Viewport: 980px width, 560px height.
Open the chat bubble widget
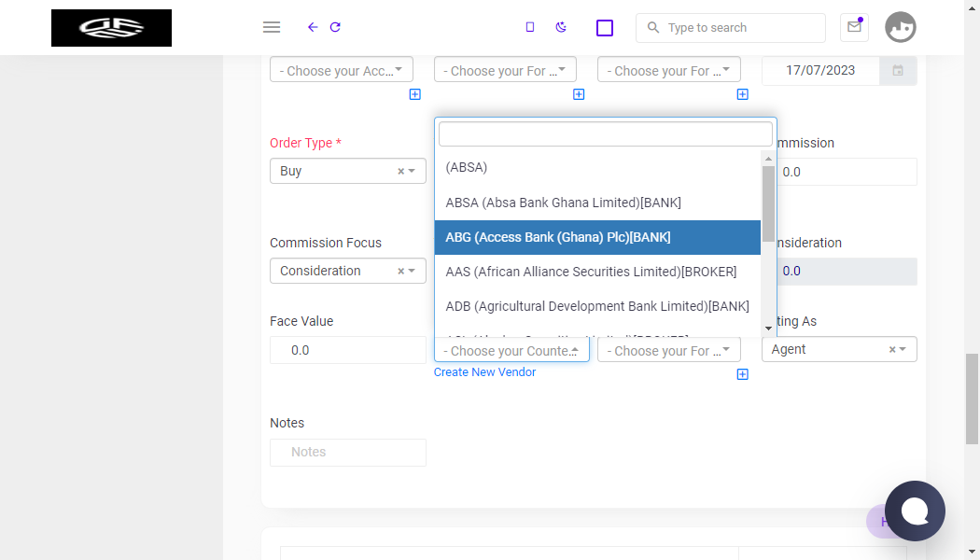[x=915, y=511]
